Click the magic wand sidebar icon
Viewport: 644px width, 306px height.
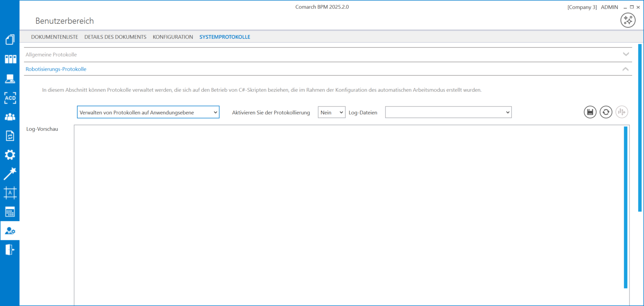click(x=10, y=174)
